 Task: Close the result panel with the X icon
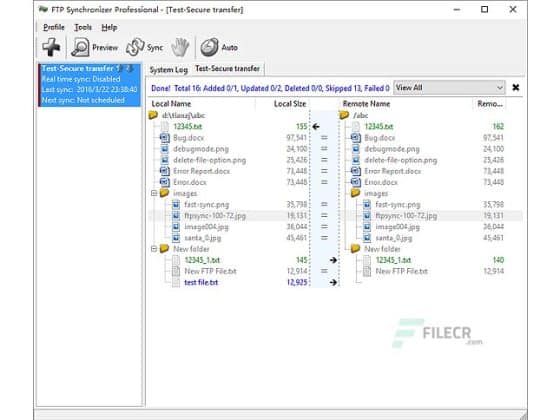coord(515,88)
